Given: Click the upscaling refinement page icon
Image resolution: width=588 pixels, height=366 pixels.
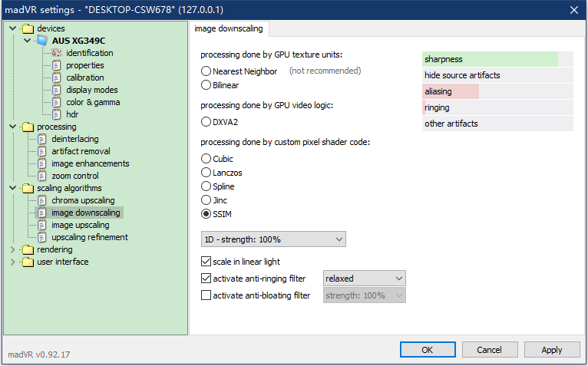Looking at the screenshot, I should 42,237.
